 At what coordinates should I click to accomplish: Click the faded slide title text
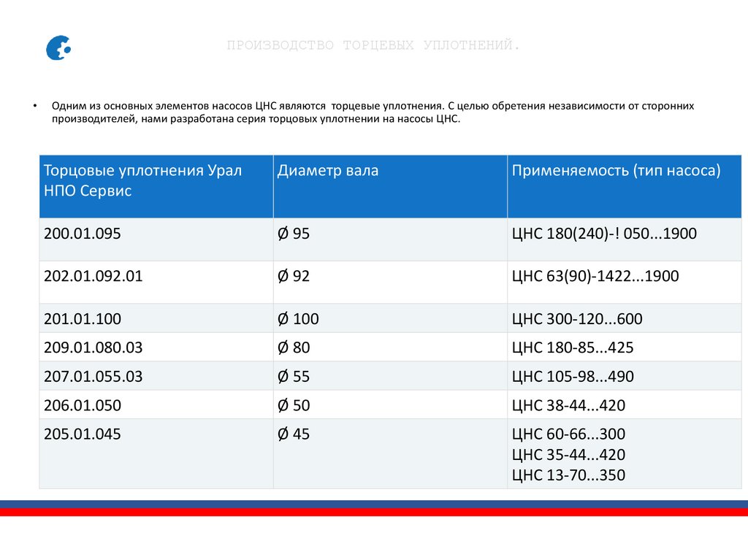tap(373, 45)
